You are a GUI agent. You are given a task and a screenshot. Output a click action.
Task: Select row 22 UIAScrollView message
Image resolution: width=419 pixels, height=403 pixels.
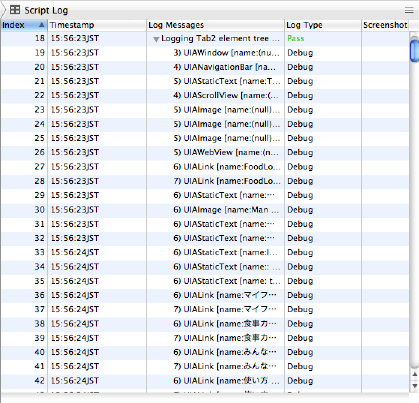point(226,95)
